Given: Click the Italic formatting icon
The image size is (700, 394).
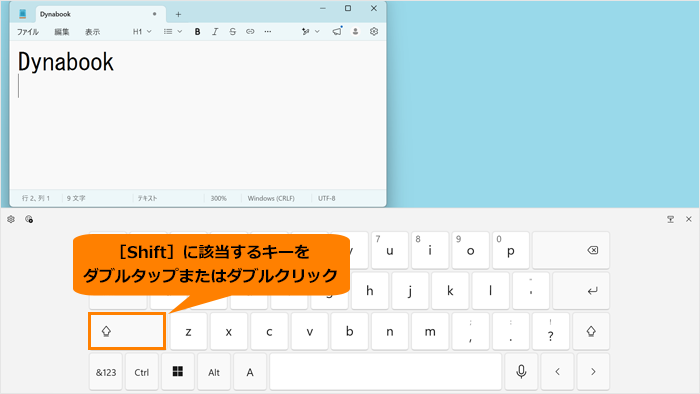Looking at the screenshot, I should click(215, 32).
